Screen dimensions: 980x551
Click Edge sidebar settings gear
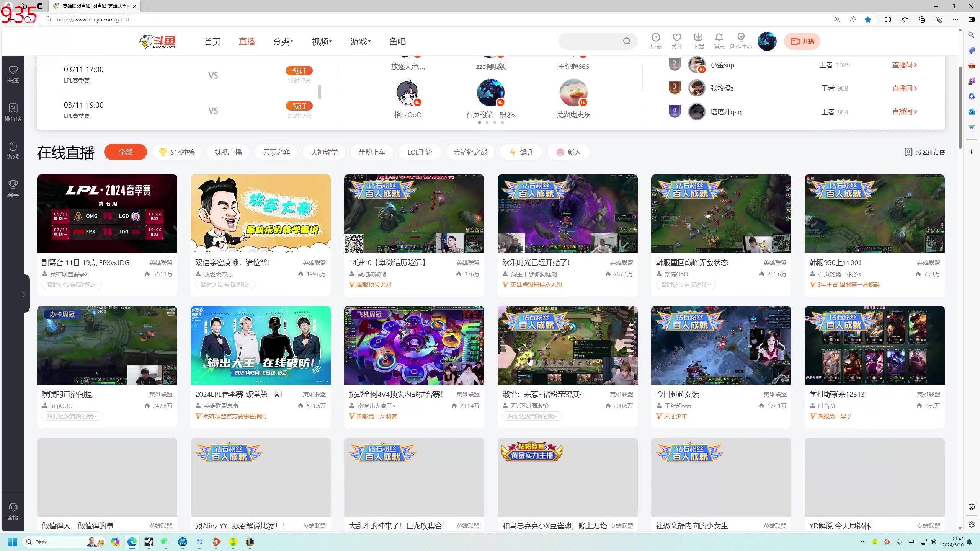click(x=972, y=524)
